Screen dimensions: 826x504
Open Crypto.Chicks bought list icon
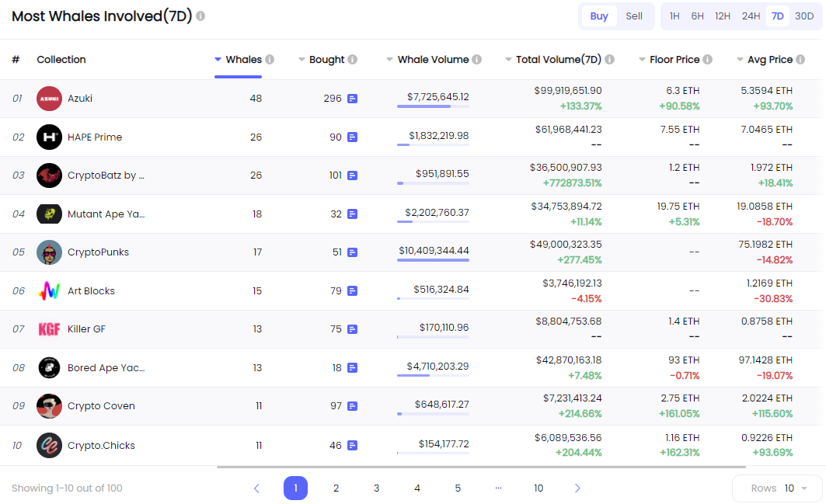[x=353, y=446]
